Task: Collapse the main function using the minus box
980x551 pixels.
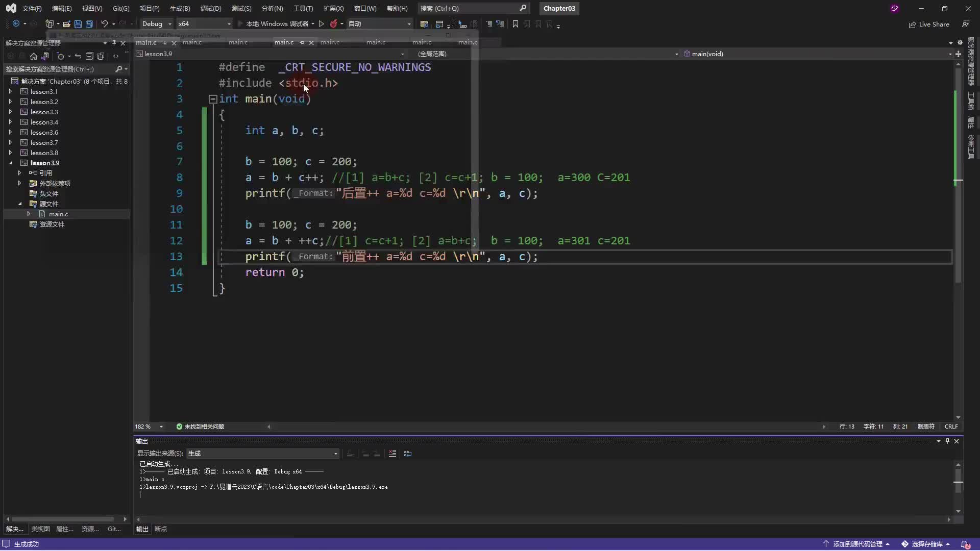Action: 213,99
